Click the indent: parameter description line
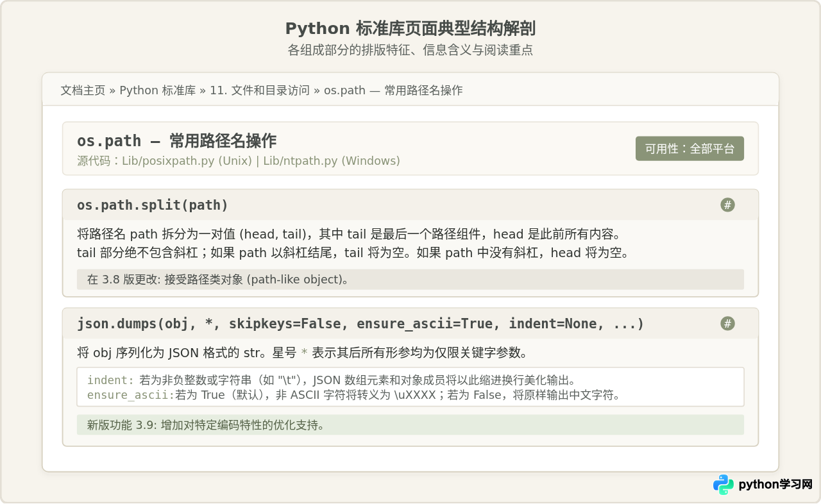This screenshot has height=504, width=821. (332, 380)
